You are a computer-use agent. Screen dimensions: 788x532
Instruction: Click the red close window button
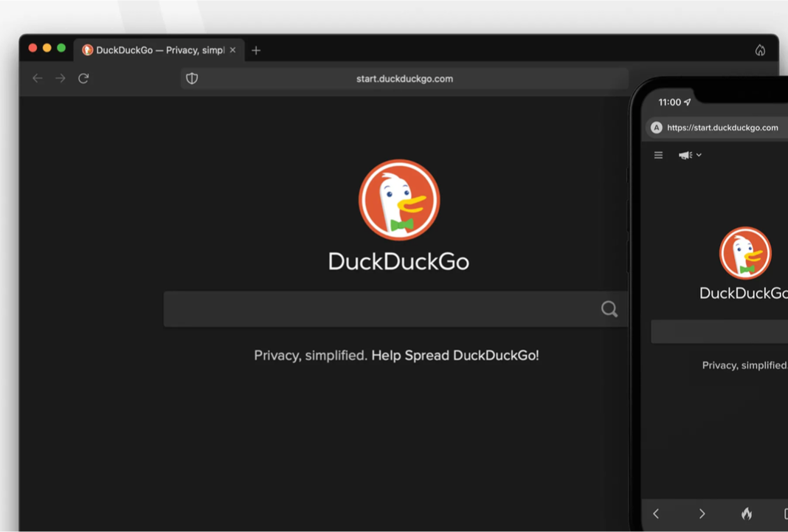[x=32, y=48]
